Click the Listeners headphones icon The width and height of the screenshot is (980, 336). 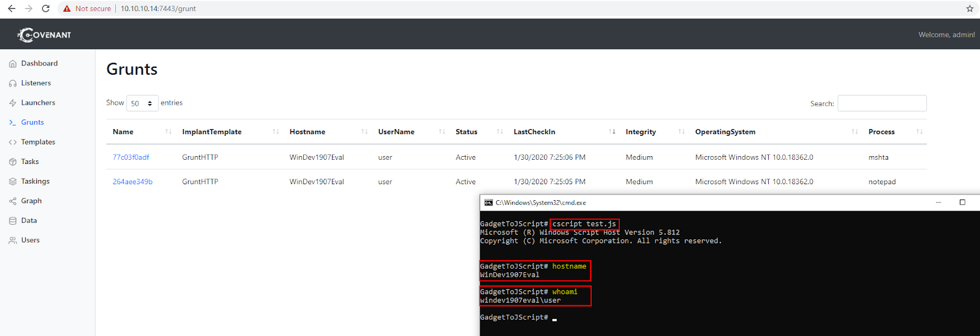pyautogui.click(x=13, y=83)
